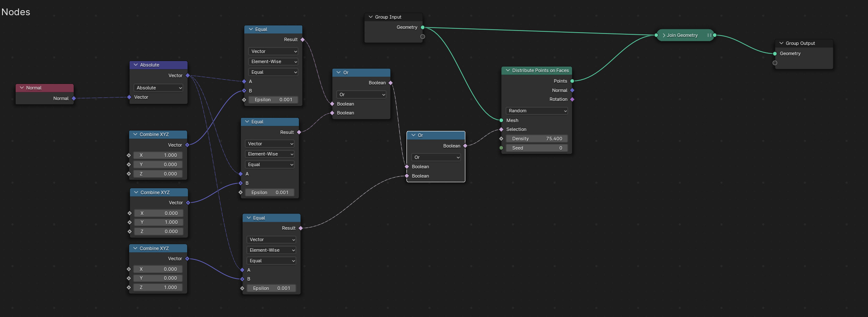Image resolution: width=868 pixels, height=317 pixels.
Task: Collapse the Normal node
Action: click(22, 88)
